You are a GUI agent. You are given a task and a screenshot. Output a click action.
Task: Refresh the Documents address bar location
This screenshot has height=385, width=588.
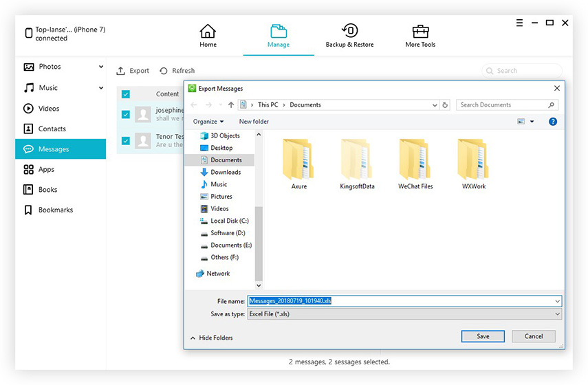(446, 105)
